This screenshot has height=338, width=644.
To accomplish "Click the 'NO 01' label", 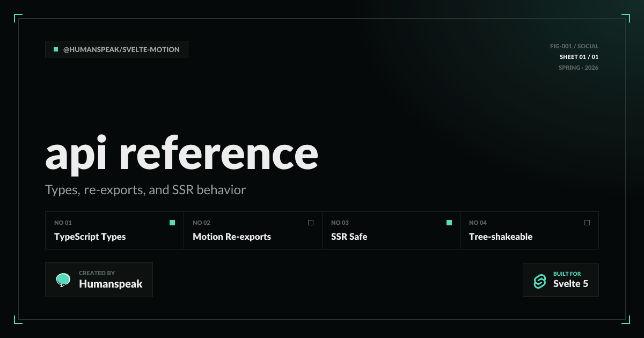I will [63, 223].
